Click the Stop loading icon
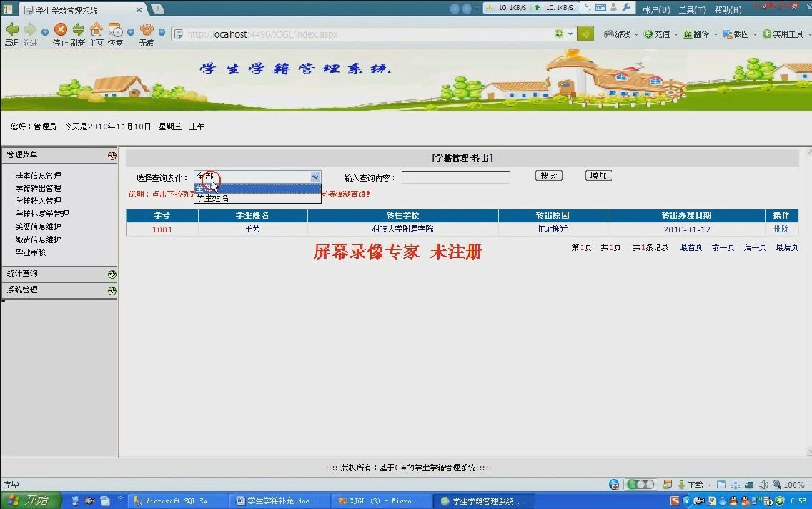The image size is (812, 509). click(60, 30)
